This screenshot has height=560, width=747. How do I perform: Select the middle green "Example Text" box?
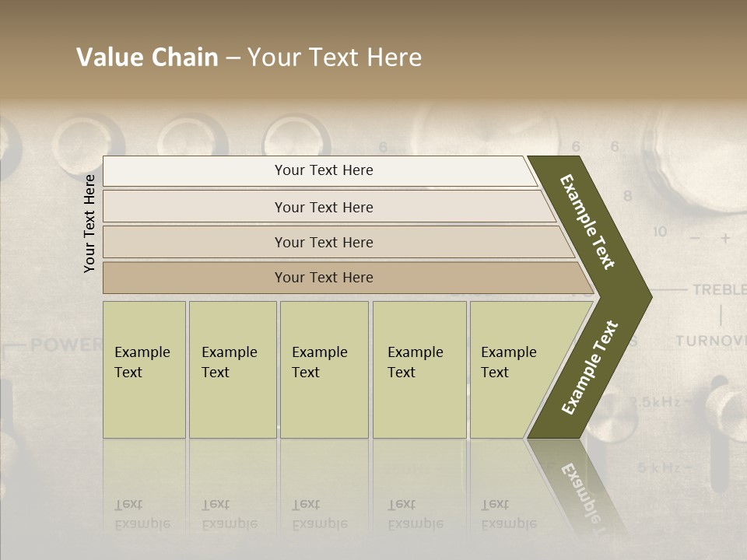click(x=324, y=369)
